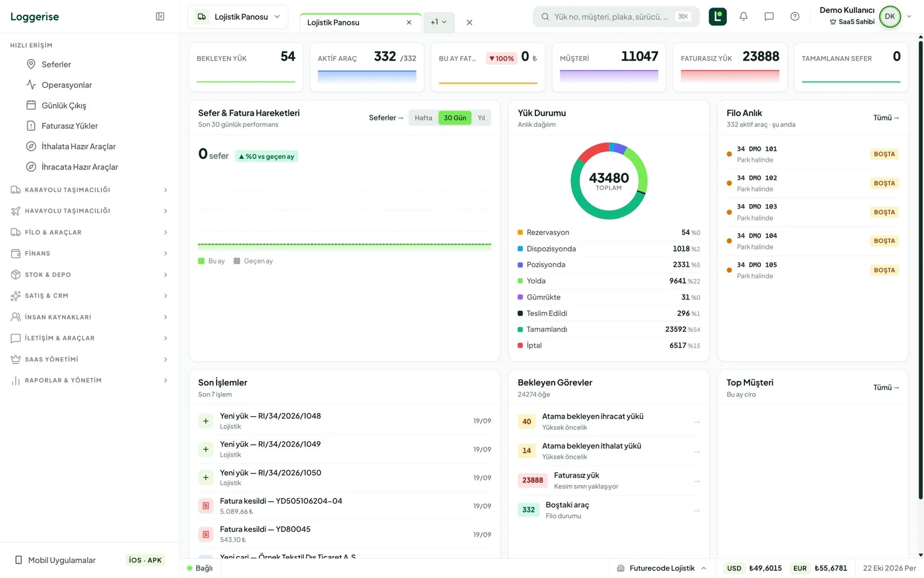This screenshot has height=578, width=924.
Task: Open Tümü link in Filo Anlık
Action: (886, 118)
